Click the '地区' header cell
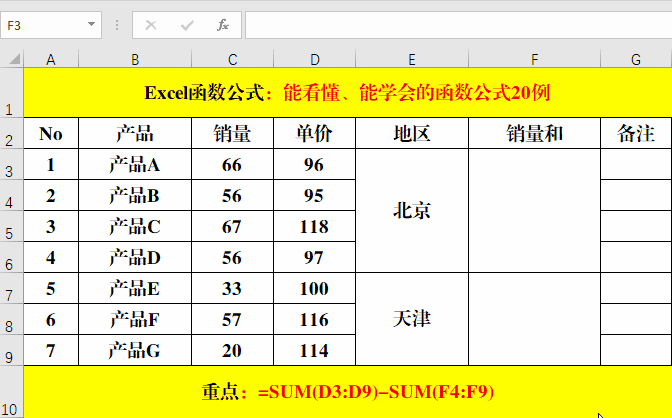Image resolution: width=672 pixels, height=418 pixels. pyautogui.click(x=412, y=133)
